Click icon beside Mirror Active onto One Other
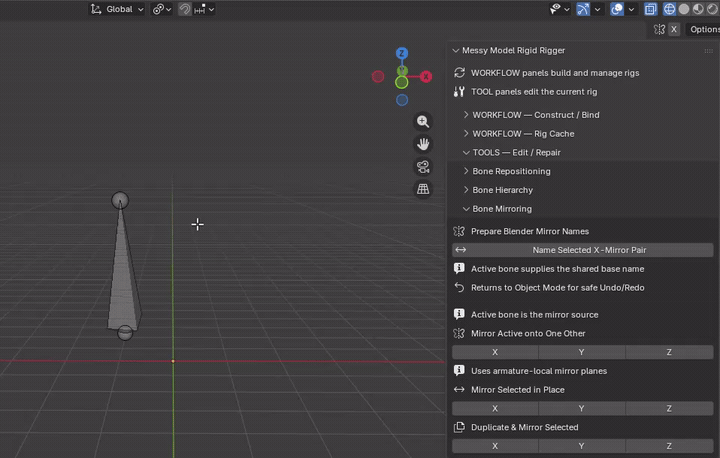Viewport: 720px width, 458px height. (x=459, y=334)
